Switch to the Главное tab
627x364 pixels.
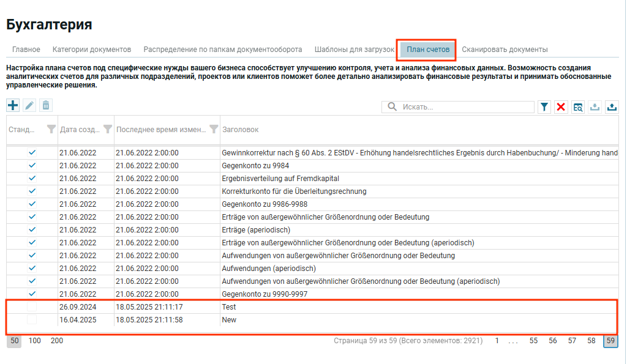pos(26,49)
